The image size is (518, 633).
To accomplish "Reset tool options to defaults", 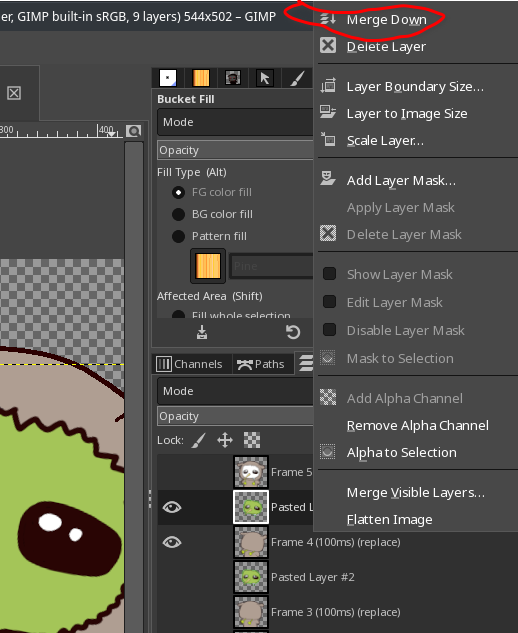I will (x=293, y=332).
